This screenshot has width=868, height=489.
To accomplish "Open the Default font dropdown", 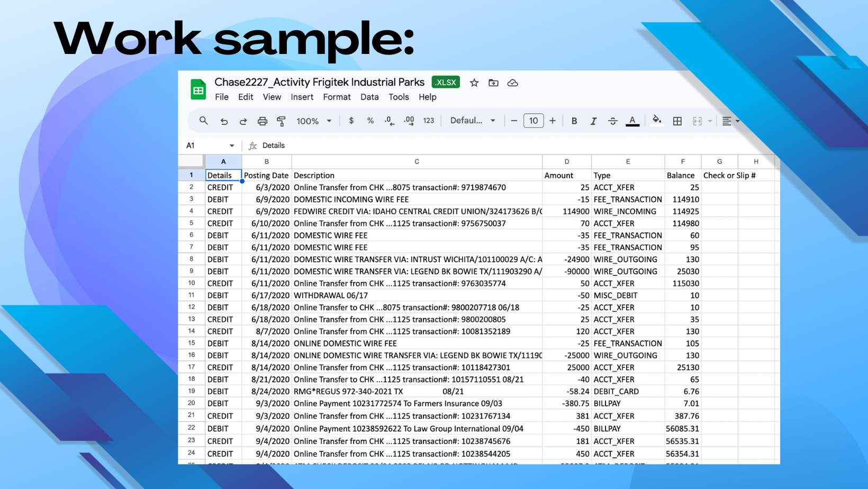I will tap(473, 121).
